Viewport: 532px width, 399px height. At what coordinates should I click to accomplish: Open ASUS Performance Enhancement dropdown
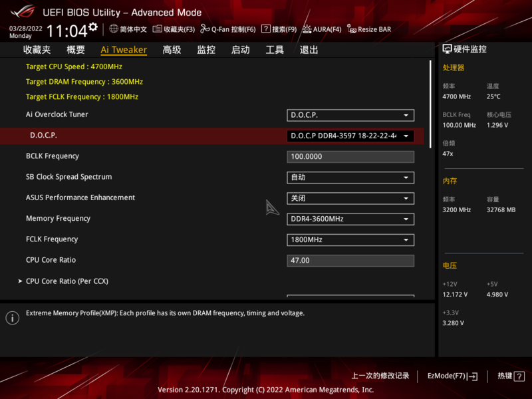(x=350, y=198)
